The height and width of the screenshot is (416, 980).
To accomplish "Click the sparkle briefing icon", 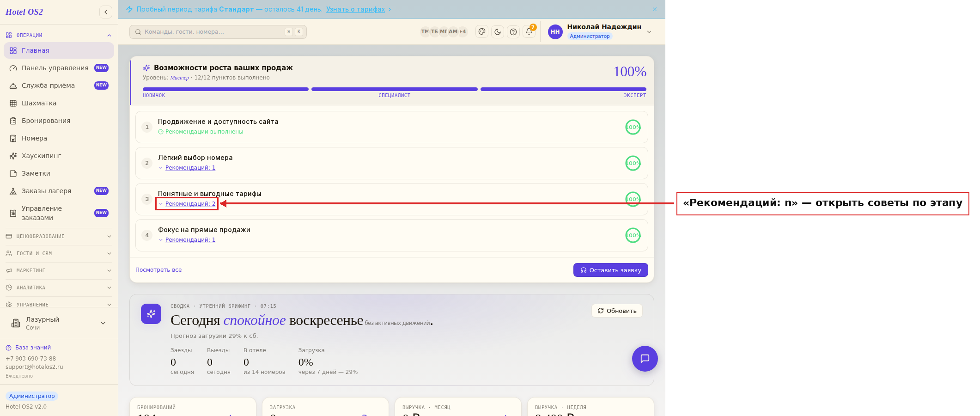I will pos(151,314).
